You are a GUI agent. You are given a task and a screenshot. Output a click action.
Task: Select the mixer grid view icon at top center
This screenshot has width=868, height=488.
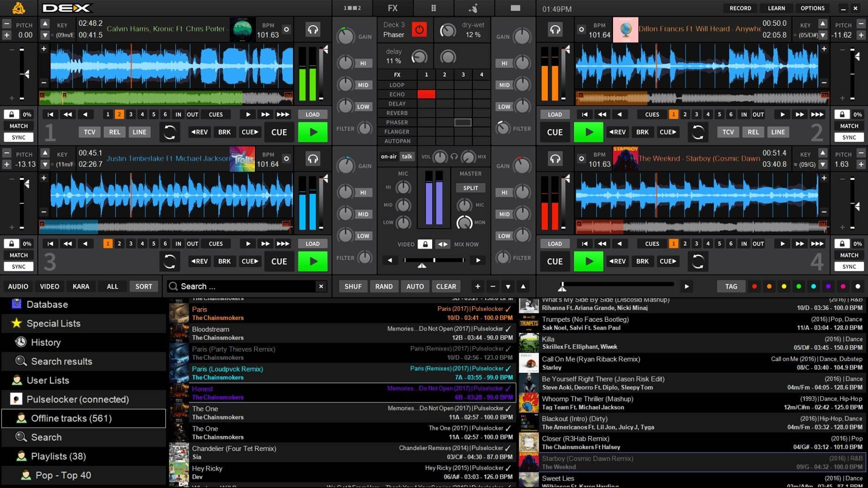click(x=434, y=8)
